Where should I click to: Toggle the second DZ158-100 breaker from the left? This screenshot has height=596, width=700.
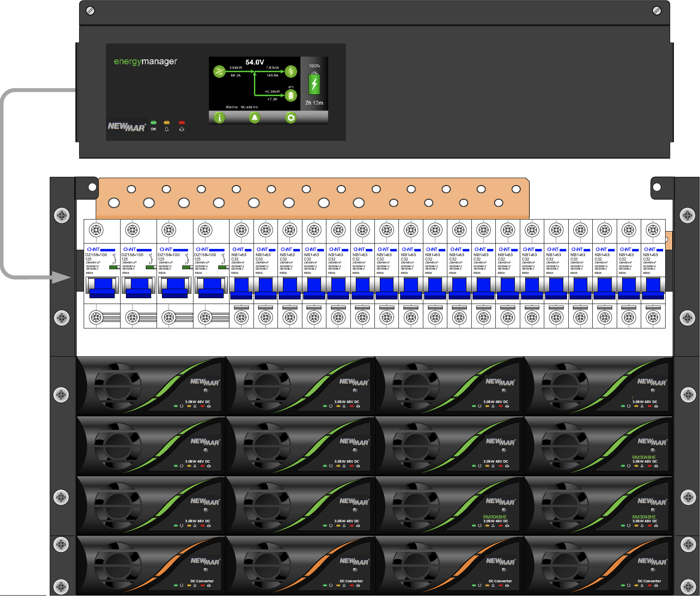pos(138,288)
